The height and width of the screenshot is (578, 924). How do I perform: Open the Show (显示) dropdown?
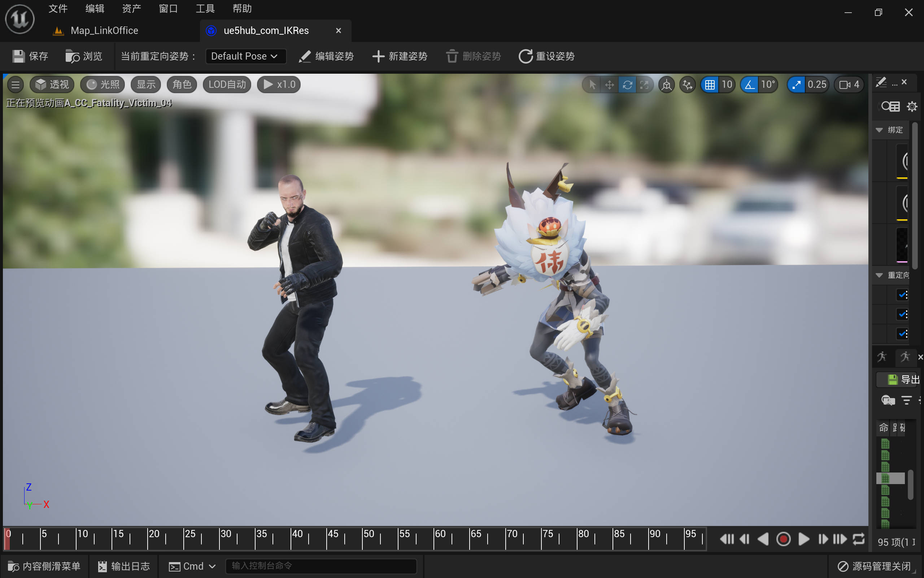[146, 85]
